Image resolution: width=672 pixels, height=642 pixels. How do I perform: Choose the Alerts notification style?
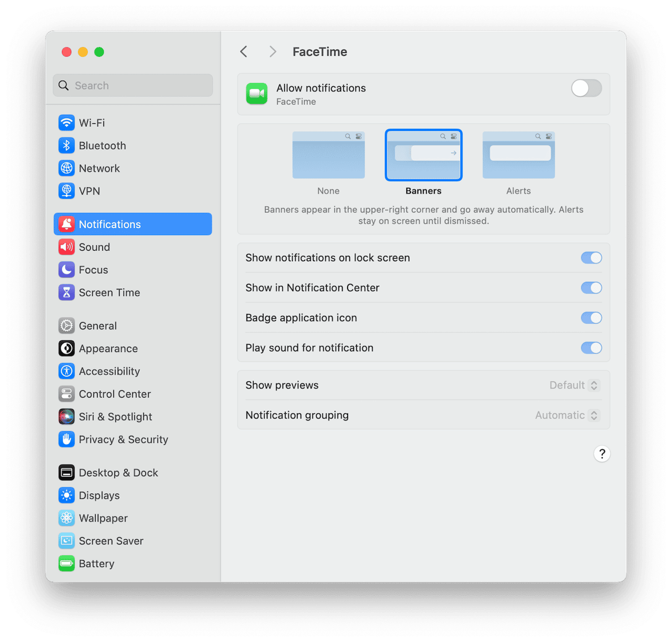click(x=518, y=155)
